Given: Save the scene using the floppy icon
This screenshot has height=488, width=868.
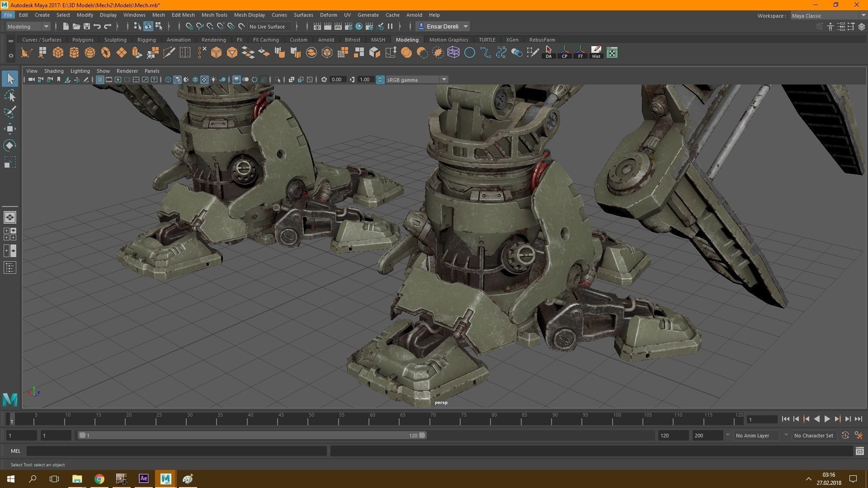Looking at the screenshot, I should click(x=87, y=26).
